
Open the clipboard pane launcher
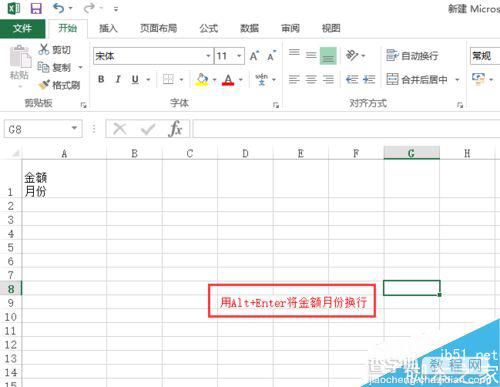click(83, 105)
